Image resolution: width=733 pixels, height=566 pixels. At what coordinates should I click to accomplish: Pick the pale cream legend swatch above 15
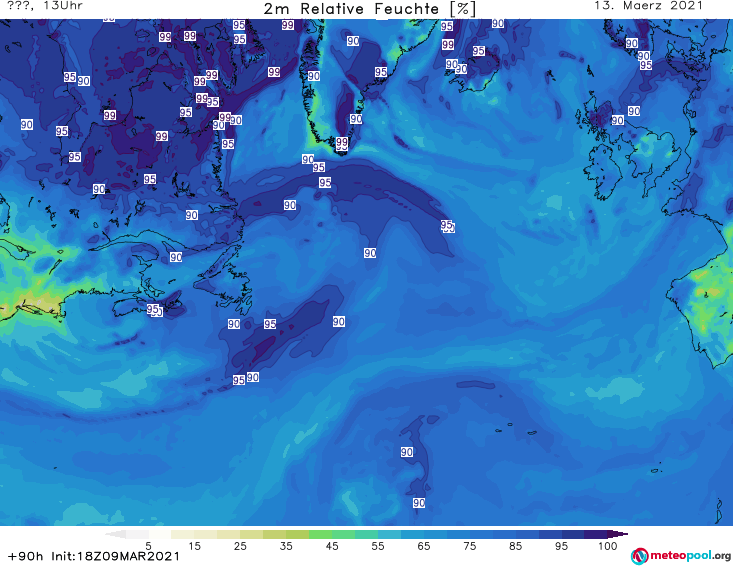click(x=183, y=534)
